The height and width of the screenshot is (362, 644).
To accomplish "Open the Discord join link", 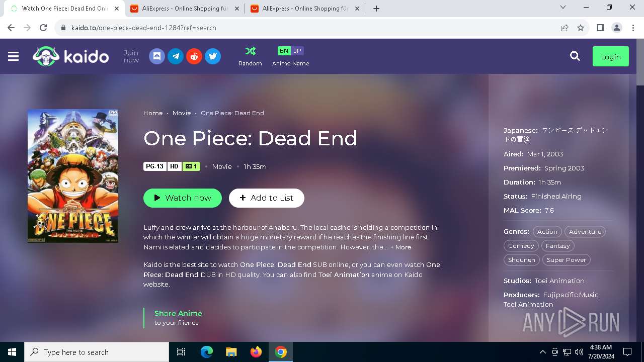I will point(157,56).
